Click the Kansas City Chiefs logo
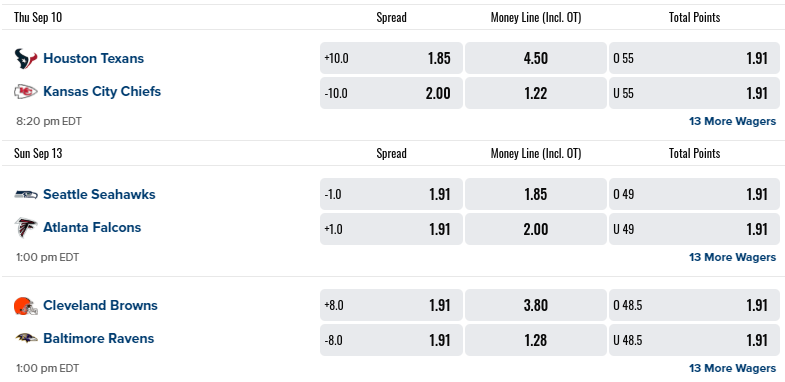 [x=26, y=92]
